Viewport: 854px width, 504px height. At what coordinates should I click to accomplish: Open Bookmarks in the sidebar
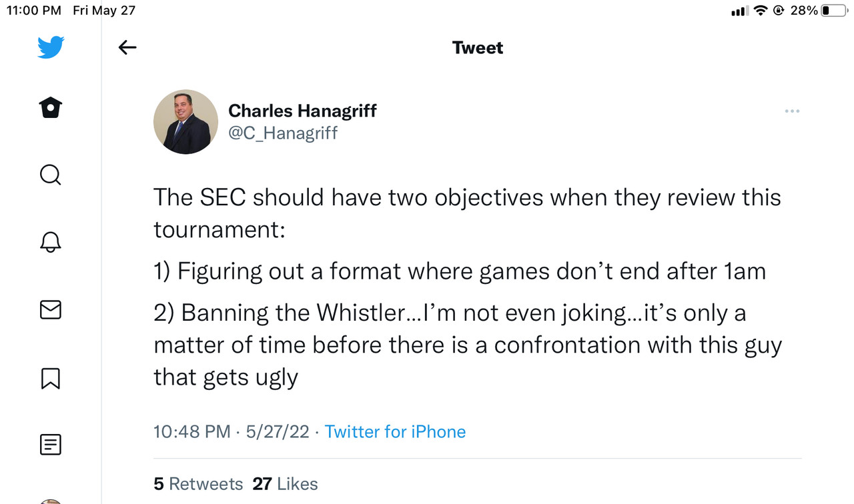[51, 378]
